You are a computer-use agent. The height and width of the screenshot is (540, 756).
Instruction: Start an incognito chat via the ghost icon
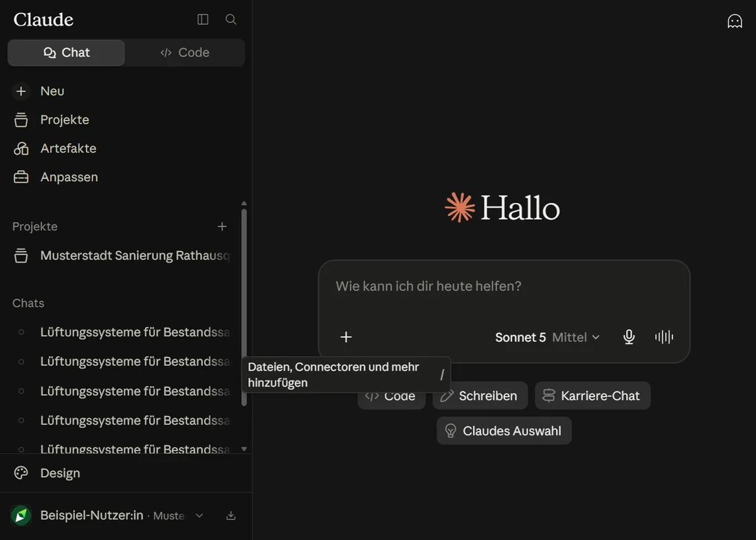tap(734, 21)
